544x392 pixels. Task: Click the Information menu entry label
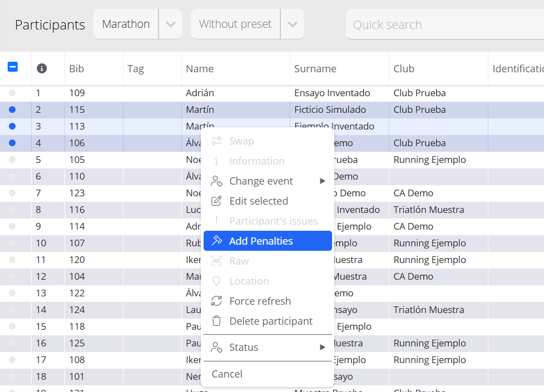click(x=257, y=161)
